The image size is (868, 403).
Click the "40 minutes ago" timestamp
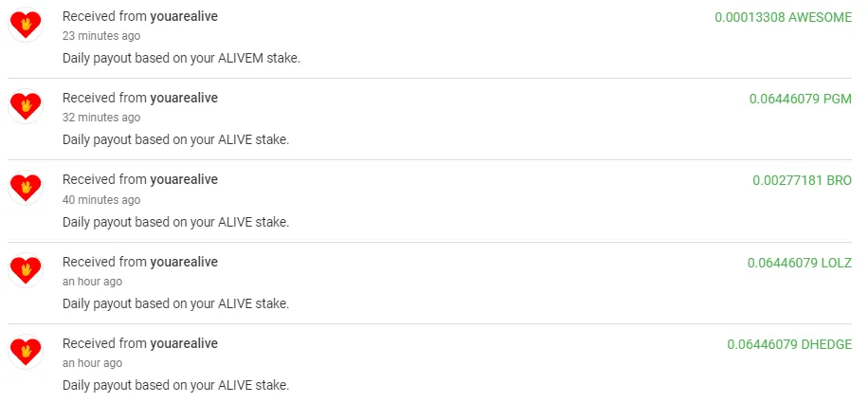pos(101,200)
